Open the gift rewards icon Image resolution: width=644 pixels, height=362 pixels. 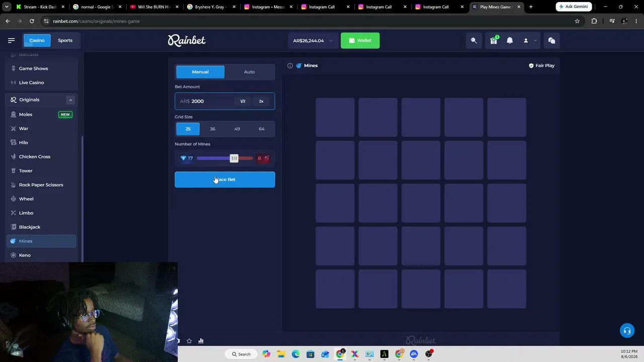(494, 41)
